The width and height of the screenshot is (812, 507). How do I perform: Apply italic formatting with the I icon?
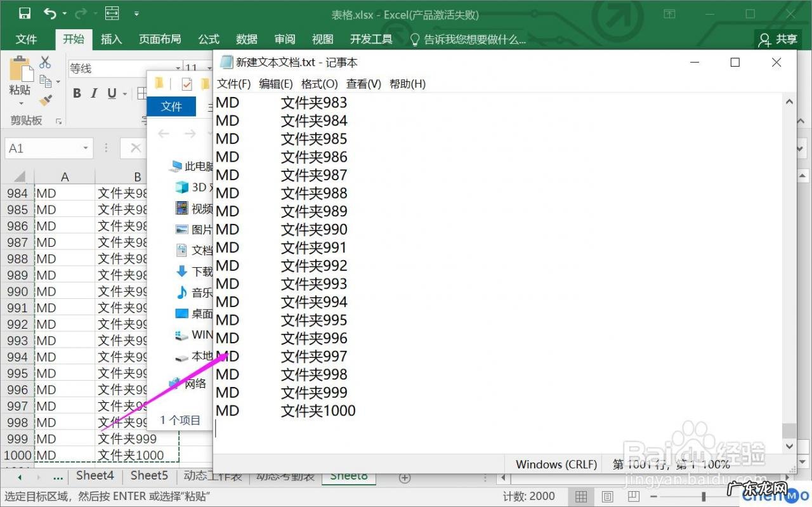pyautogui.click(x=94, y=93)
